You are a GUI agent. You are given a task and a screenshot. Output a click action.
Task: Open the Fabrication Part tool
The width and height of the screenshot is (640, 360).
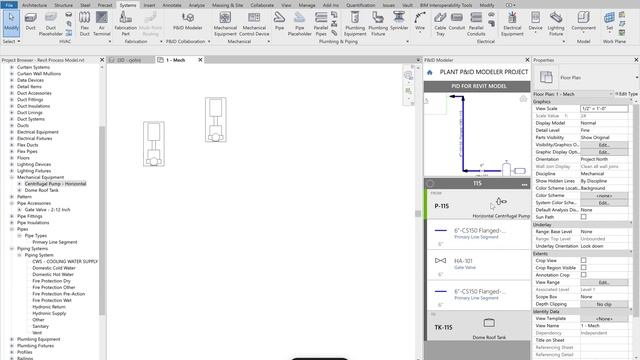[x=125, y=24]
